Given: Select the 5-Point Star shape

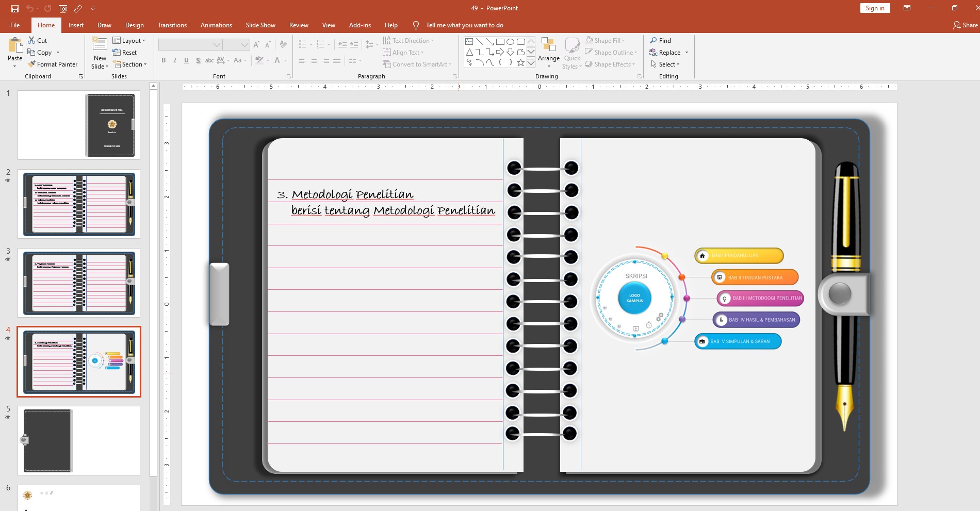Looking at the screenshot, I should [x=520, y=62].
